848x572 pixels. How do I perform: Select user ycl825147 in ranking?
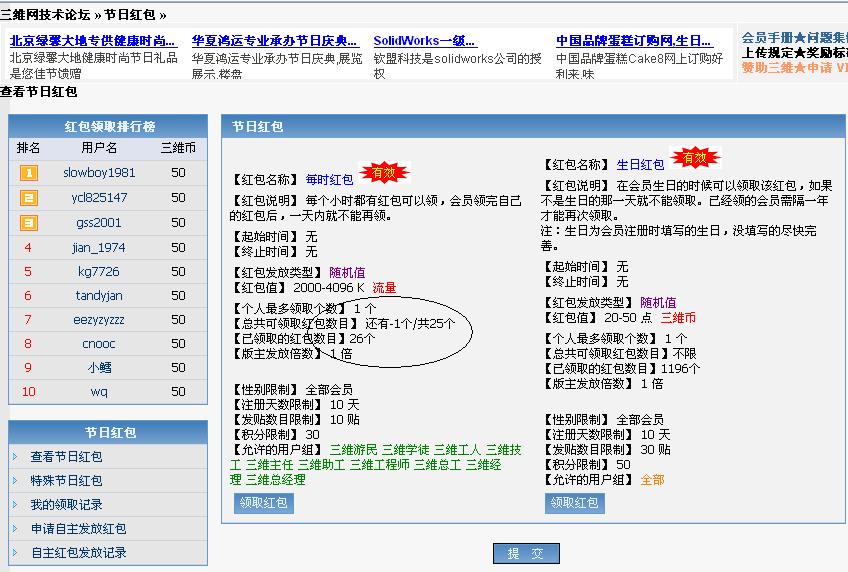[99, 198]
